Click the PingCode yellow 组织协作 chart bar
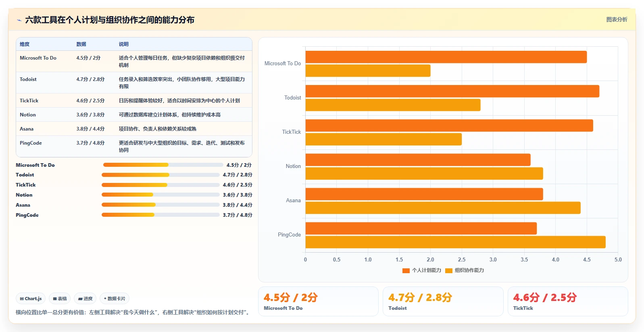Viewport: 644px width, 332px height. click(456, 242)
